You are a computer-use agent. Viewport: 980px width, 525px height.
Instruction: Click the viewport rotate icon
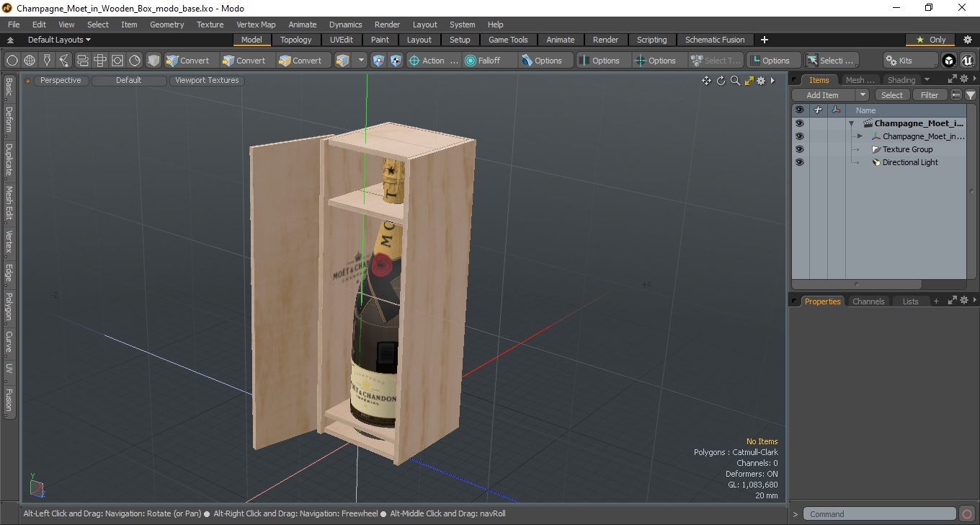pyautogui.click(x=721, y=81)
